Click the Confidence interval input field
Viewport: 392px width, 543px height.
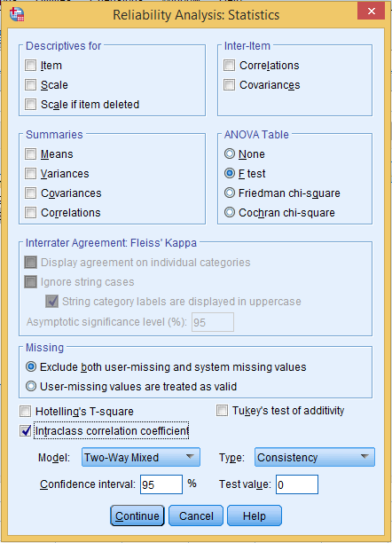pos(161,484)
